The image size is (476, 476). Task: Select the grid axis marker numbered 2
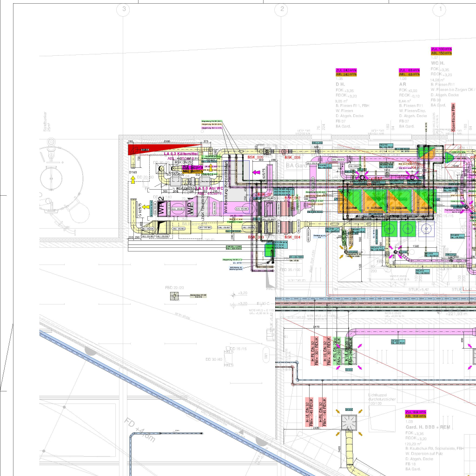(x=281, y=9)
